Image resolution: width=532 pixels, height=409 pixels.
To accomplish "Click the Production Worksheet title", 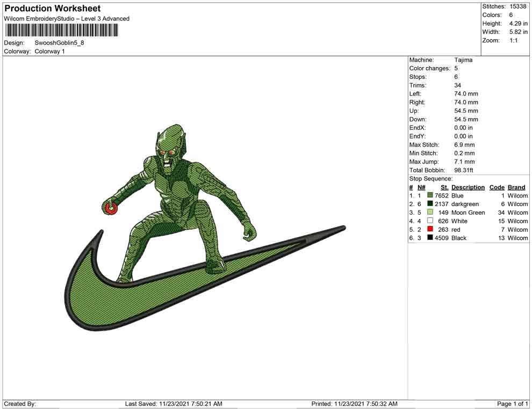I will point(53,9).
